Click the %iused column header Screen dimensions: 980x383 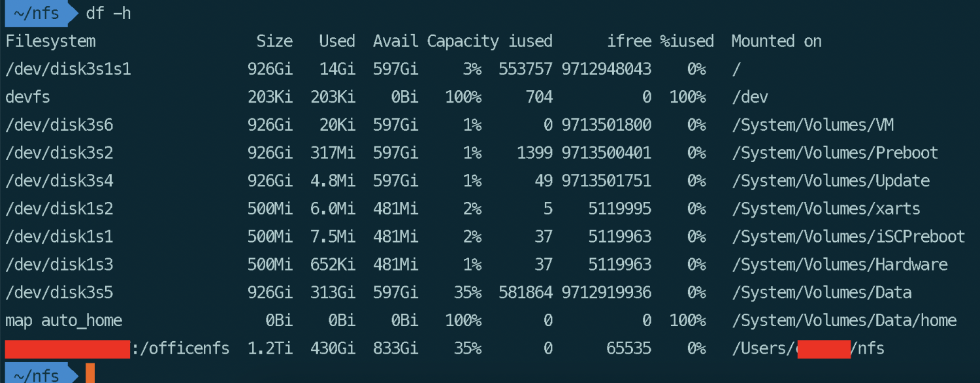tap(686, 41)
